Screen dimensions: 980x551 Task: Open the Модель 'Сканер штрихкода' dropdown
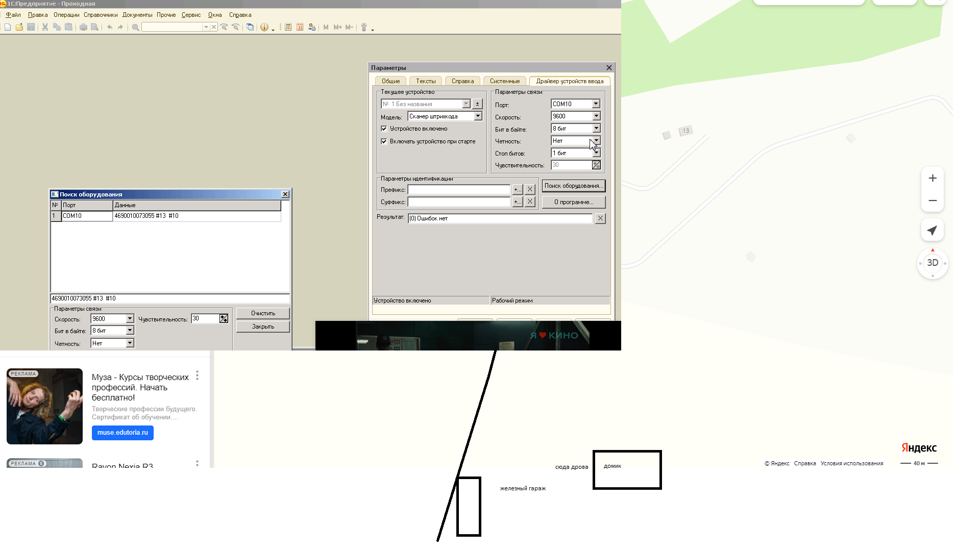point(478,116)
